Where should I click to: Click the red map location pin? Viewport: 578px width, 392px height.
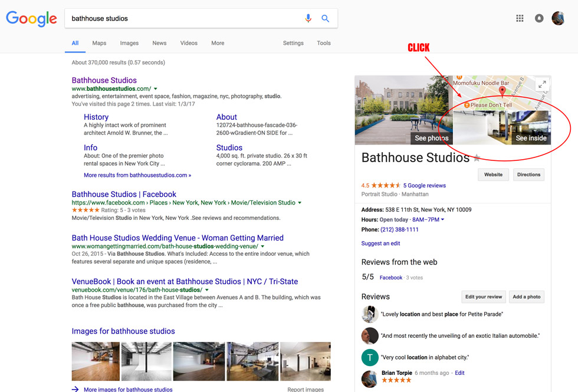[502, 91]
